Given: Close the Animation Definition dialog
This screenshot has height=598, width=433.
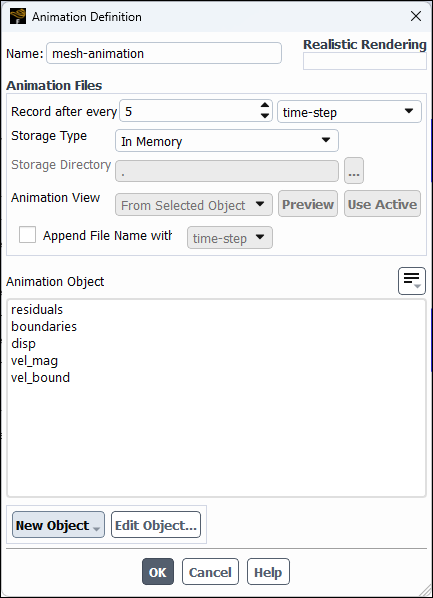Looking at the screenshot, I should click(415, 16).
